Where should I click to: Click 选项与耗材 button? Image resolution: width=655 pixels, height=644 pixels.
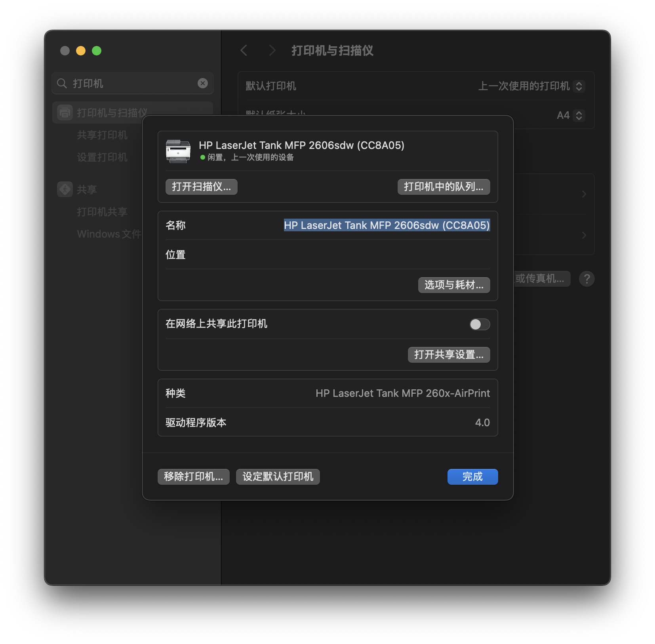click(454, 285)
